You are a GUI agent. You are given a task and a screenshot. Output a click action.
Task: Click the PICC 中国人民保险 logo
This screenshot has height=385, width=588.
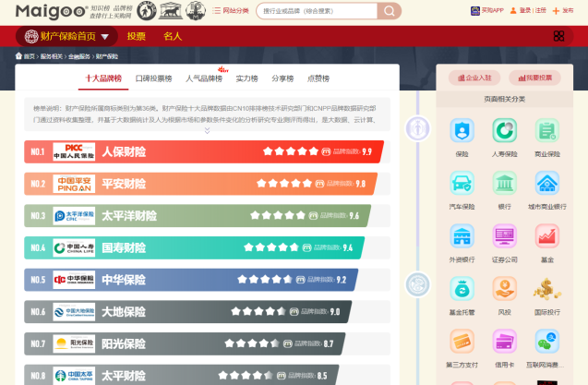click(x=74, y=151)
